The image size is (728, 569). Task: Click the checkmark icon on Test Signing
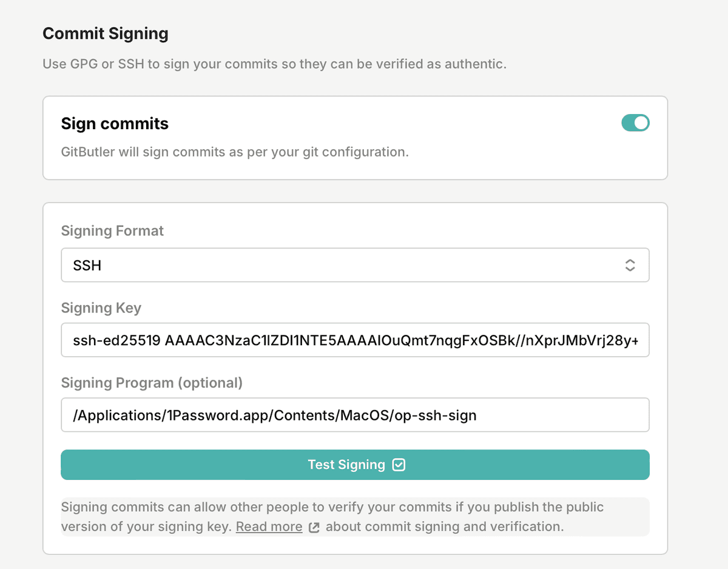[399, 465]
